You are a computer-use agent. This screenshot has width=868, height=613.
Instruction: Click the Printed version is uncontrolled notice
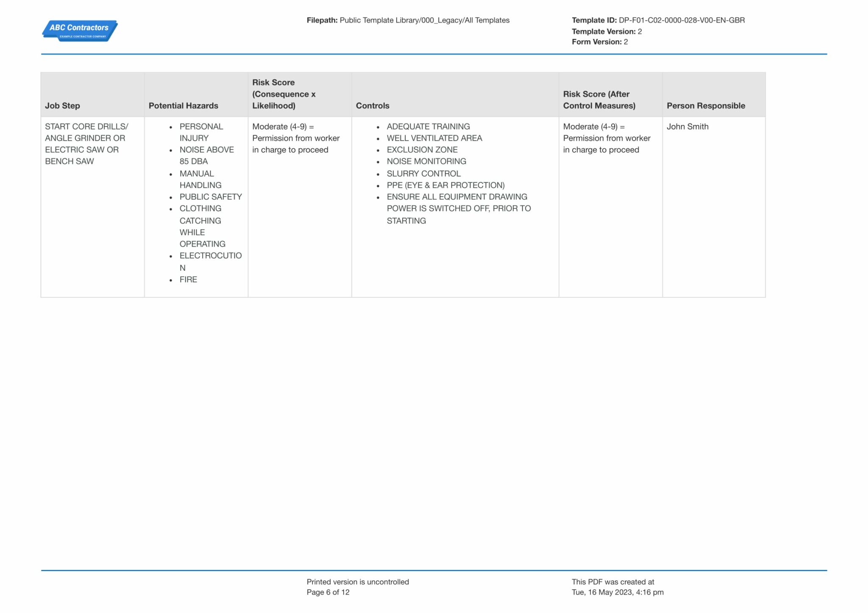(357, 582)
